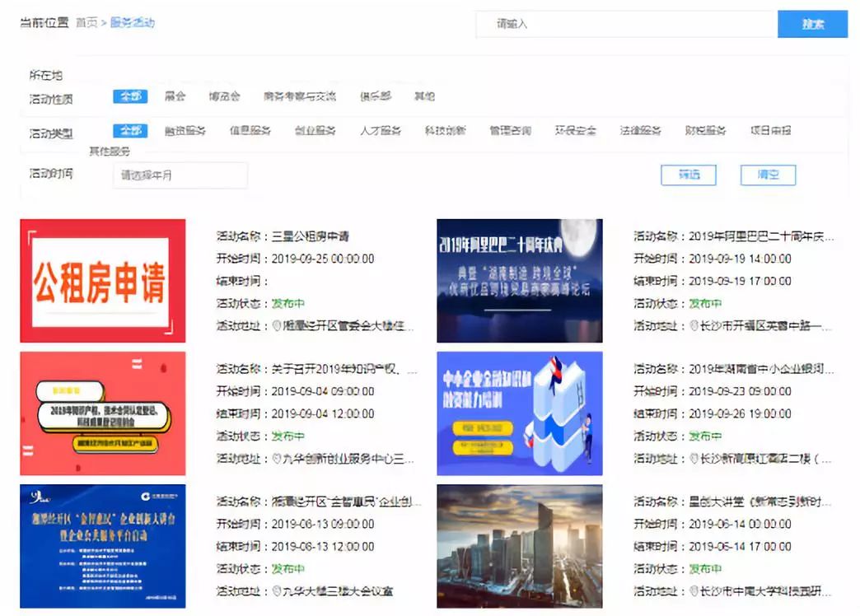Click the 筛选 filter button
This screenshot has height=616, width=860.
coord(689,175)
